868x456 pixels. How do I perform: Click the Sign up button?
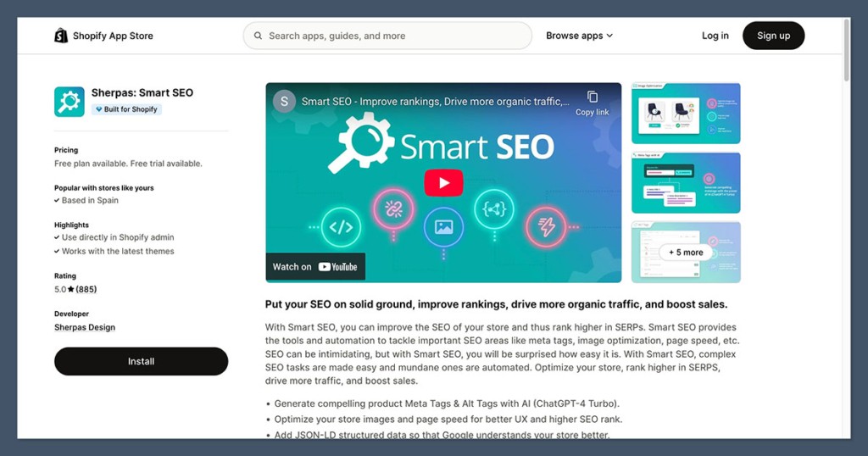pos(773,36)
